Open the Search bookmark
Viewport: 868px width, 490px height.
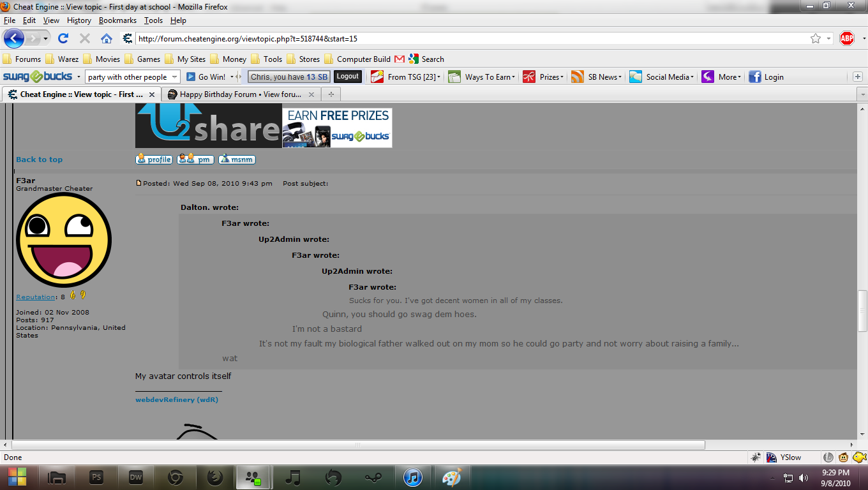426,59
